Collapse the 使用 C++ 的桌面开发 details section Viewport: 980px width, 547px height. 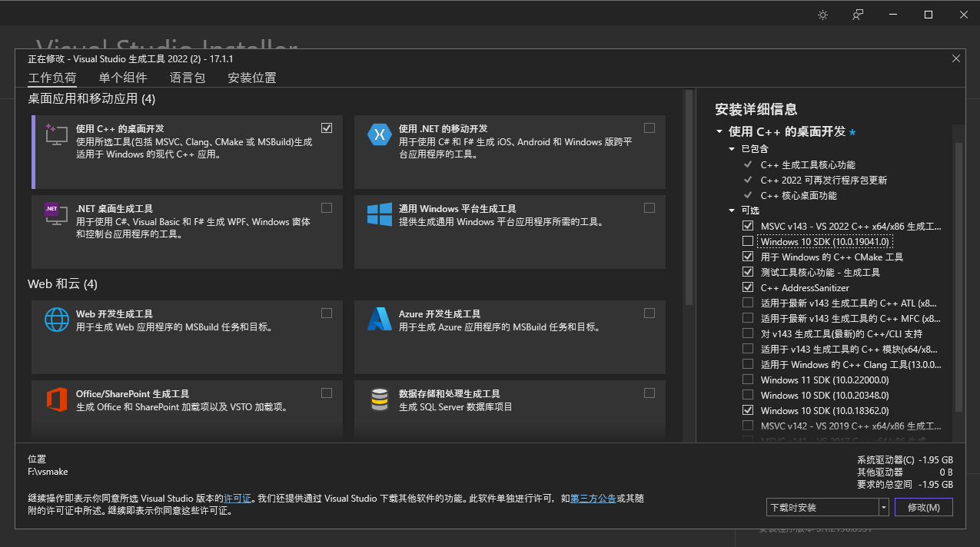(x=719, y=132)
